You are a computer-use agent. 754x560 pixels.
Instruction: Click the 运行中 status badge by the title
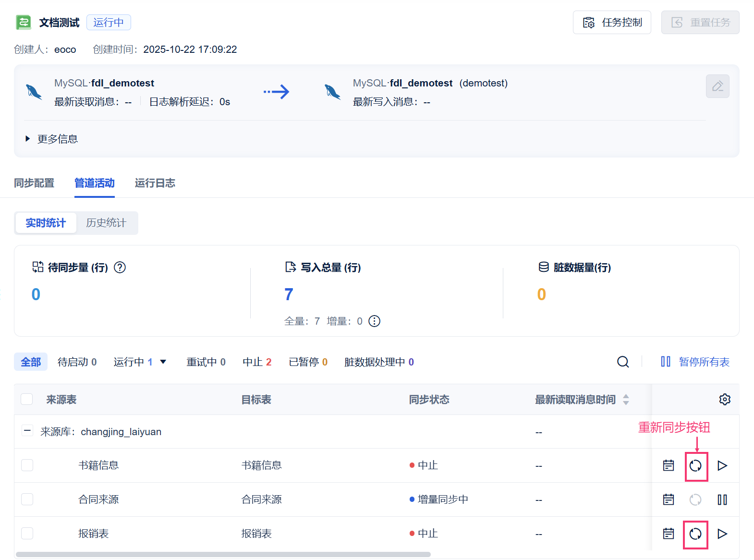tap(109, 23)
